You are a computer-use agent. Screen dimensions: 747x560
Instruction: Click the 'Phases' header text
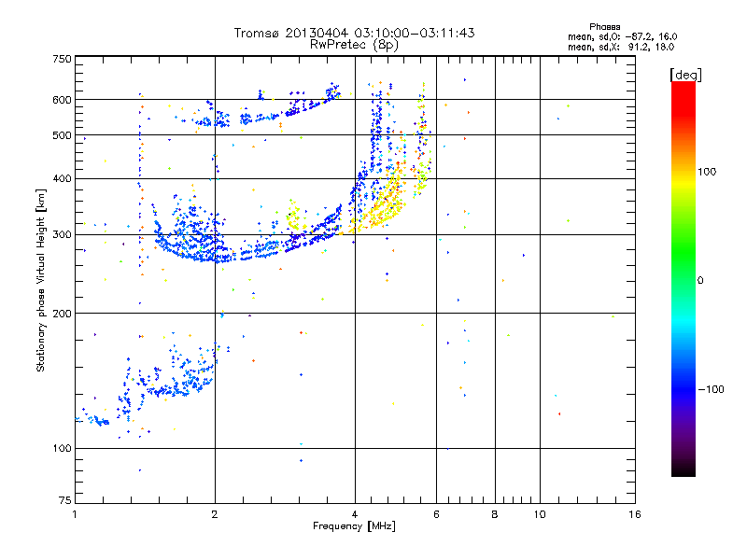pos(604,27)
